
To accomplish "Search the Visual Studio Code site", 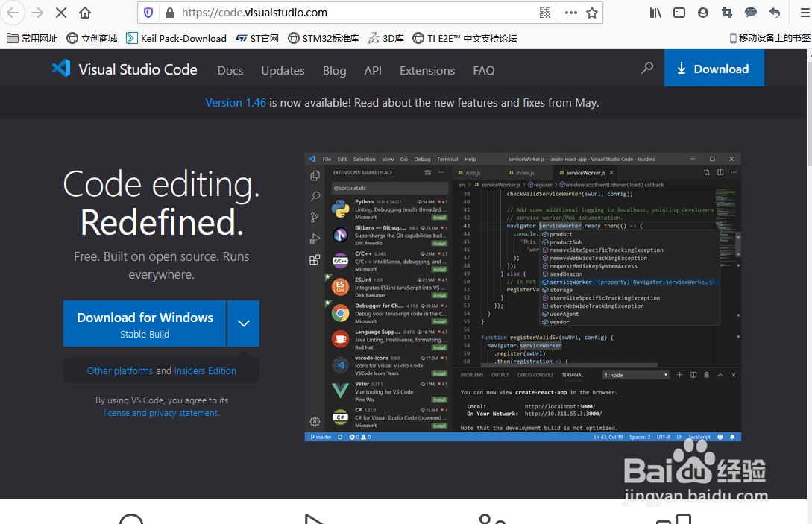I will [x=646, y=68].
